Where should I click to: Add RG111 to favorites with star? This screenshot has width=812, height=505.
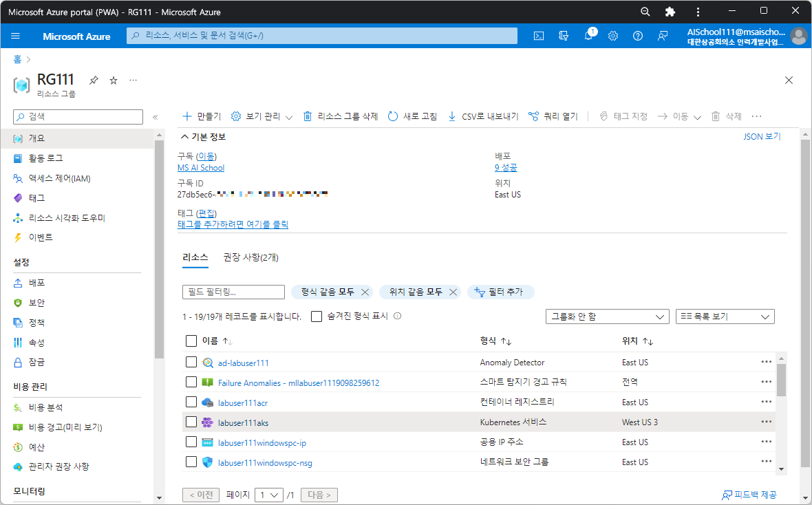pos(114,80)
